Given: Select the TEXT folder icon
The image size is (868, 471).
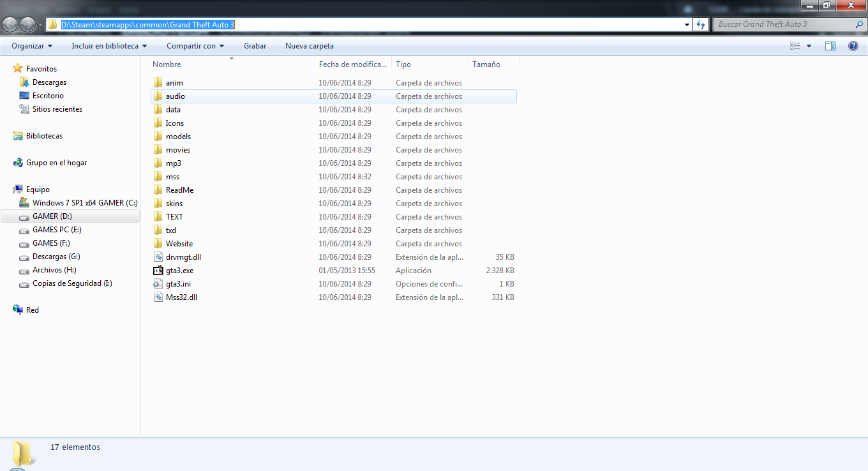Looking at the screenshot, I should coord(158,217).
